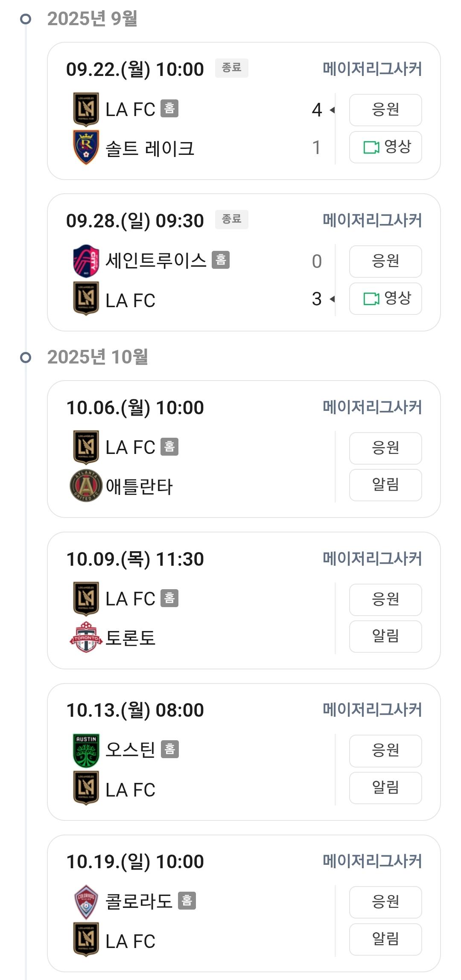
Task: Open the 콜로라도 team name
Action: pos(139,901)
